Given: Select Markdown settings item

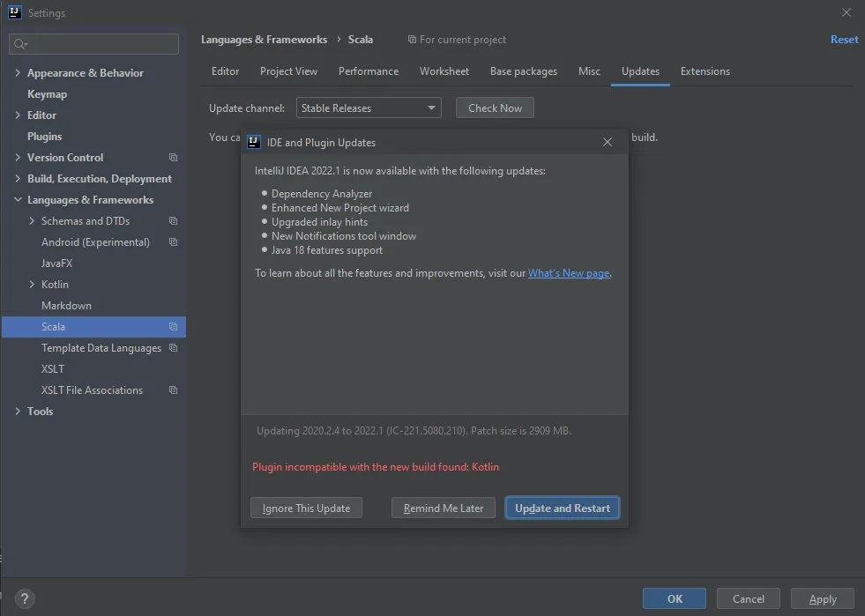Looking at the screenshot, I should coord(66,306).
